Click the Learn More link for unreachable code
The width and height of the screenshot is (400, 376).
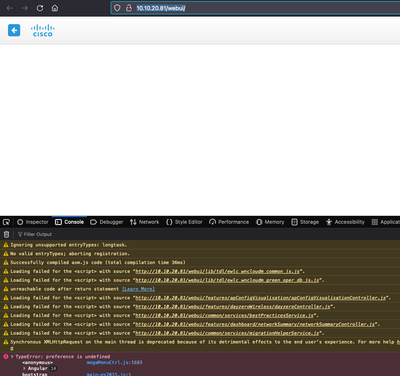pyautogui.click(x=138, y=289)
